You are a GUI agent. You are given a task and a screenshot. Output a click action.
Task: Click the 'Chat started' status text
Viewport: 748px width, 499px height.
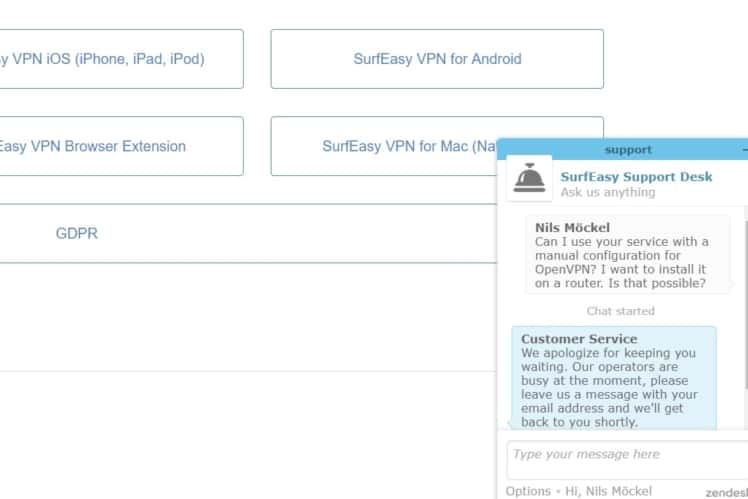coord(620,311)
